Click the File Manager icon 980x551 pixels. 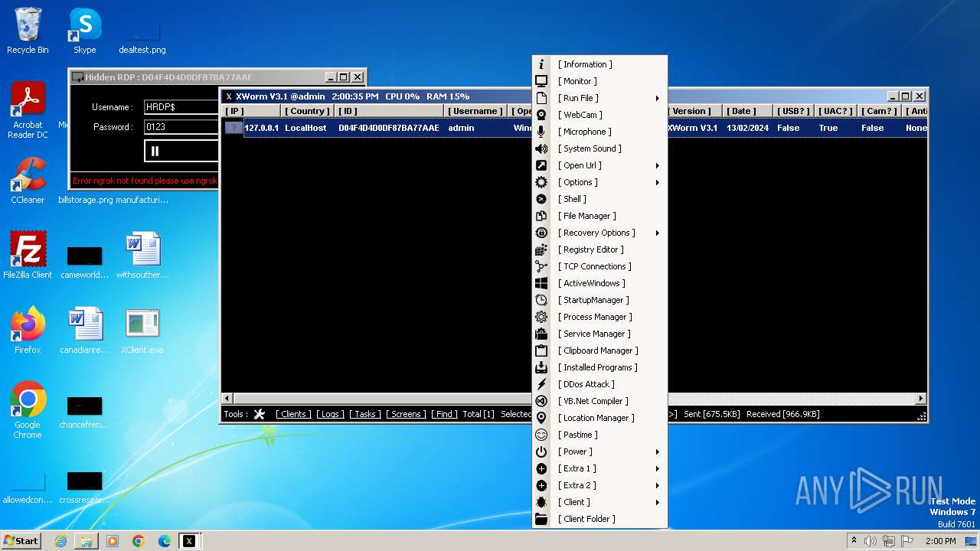tap(541, 216)
